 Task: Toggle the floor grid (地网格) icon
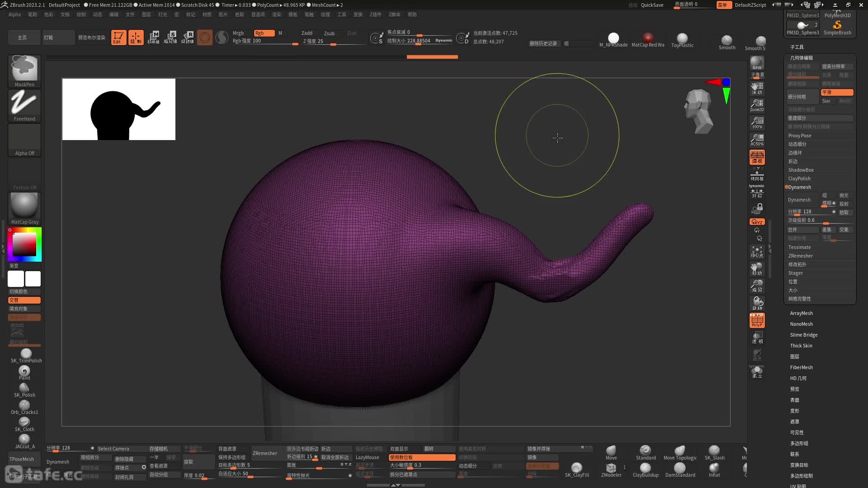tap(757, 174)
